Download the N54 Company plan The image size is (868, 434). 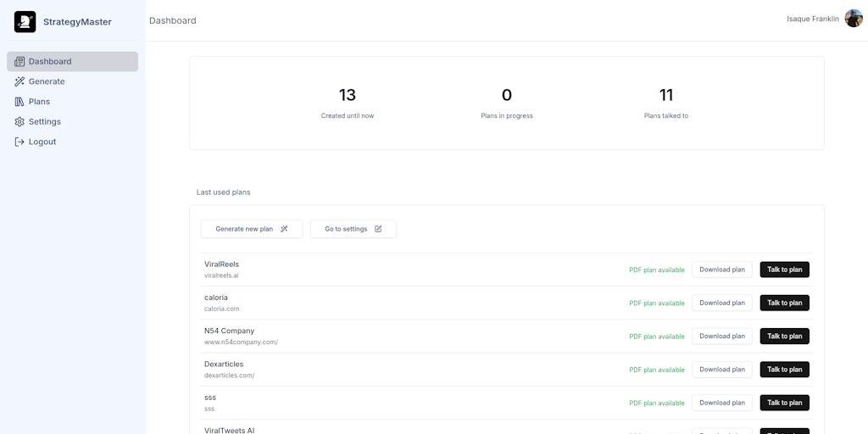(722, 336)
